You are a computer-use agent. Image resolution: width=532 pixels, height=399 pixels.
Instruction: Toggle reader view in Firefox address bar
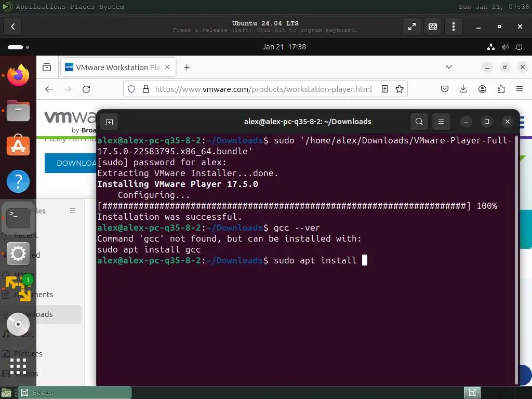pos(385,89)
